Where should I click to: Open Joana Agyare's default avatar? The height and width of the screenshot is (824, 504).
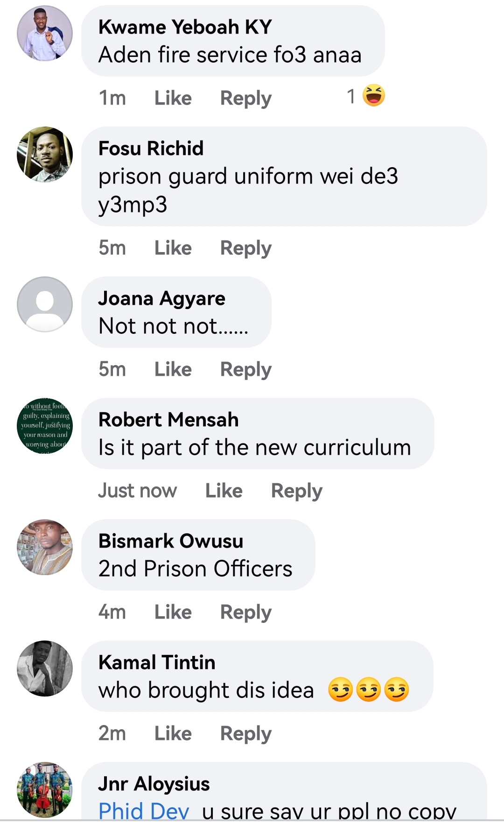[x=45, y=304]
